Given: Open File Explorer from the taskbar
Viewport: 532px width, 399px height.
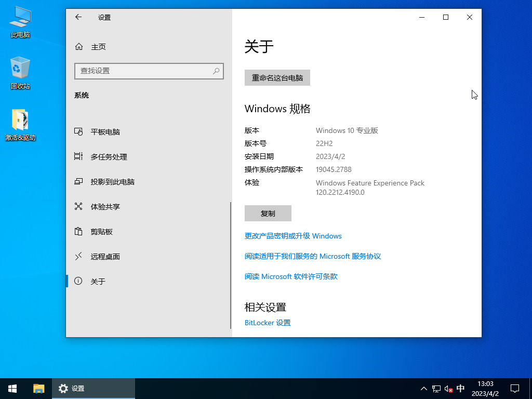Looking at the screenshot, I should click(x=39, y=388).
